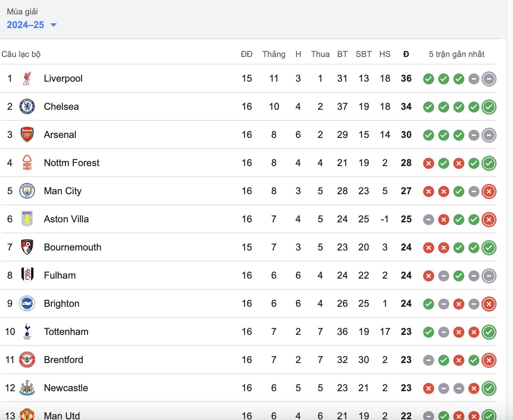Select the Arsenal cannon crest
The width and height of the screenshot is (513, 420).
click(27, 135)
